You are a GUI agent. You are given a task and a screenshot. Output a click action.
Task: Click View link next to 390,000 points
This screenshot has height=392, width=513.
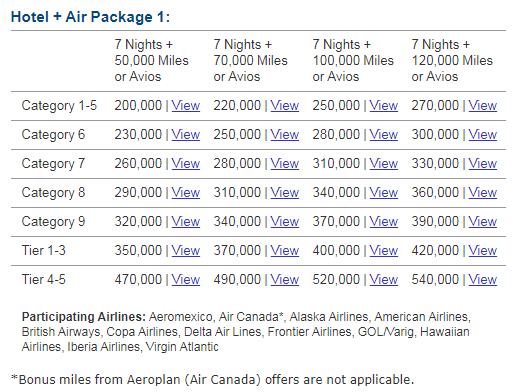point(483,222)
